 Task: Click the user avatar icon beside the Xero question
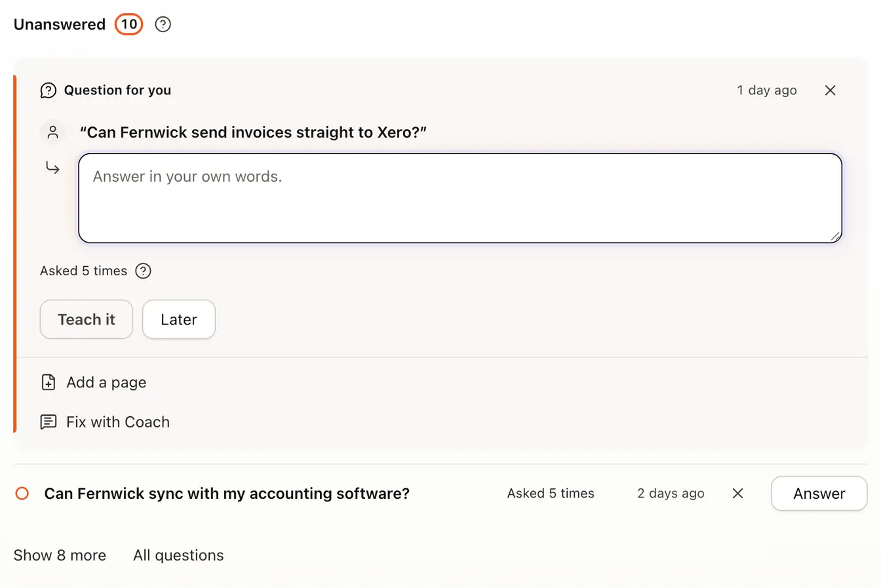point(53,132)
